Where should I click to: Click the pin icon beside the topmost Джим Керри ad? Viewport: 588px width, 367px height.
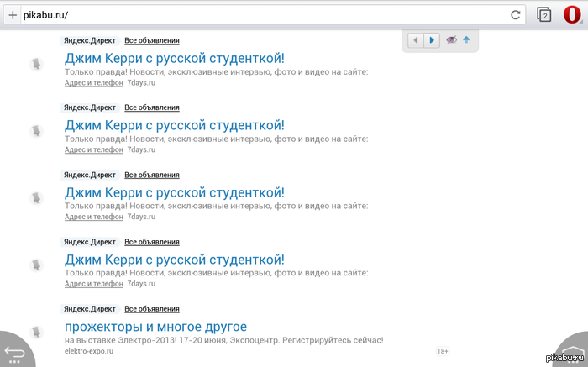[x=36, y=64]
